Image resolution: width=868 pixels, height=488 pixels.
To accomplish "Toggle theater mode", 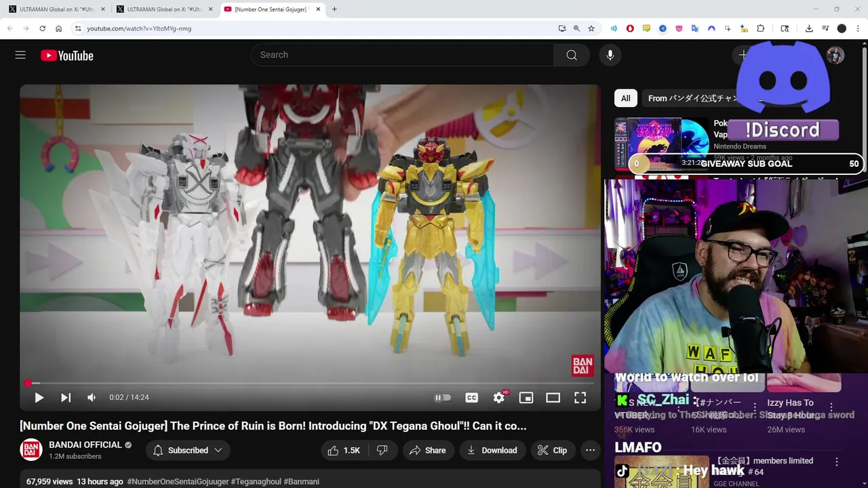I will pos(553,398).
